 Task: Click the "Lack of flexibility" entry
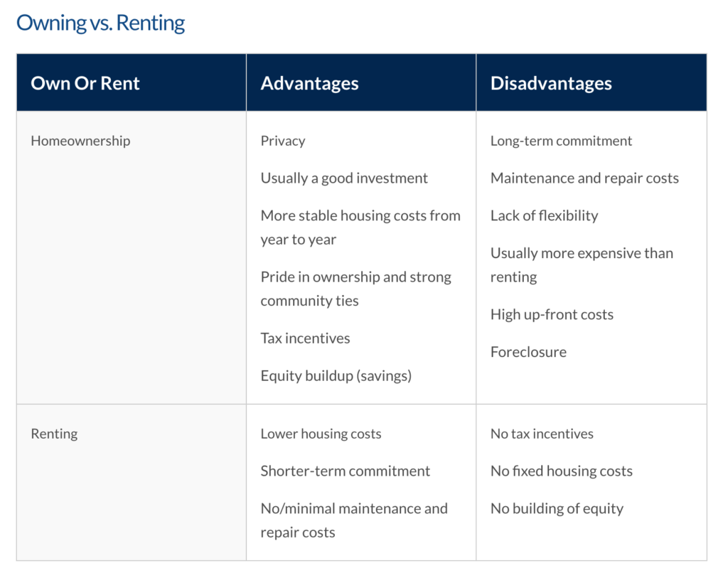point(544,215)
